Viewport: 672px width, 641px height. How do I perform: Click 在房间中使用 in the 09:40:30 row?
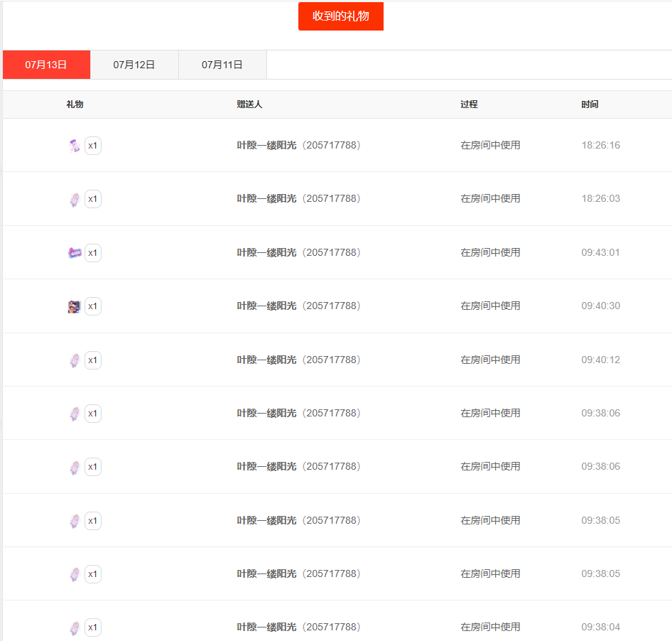(x=490, y=306)
